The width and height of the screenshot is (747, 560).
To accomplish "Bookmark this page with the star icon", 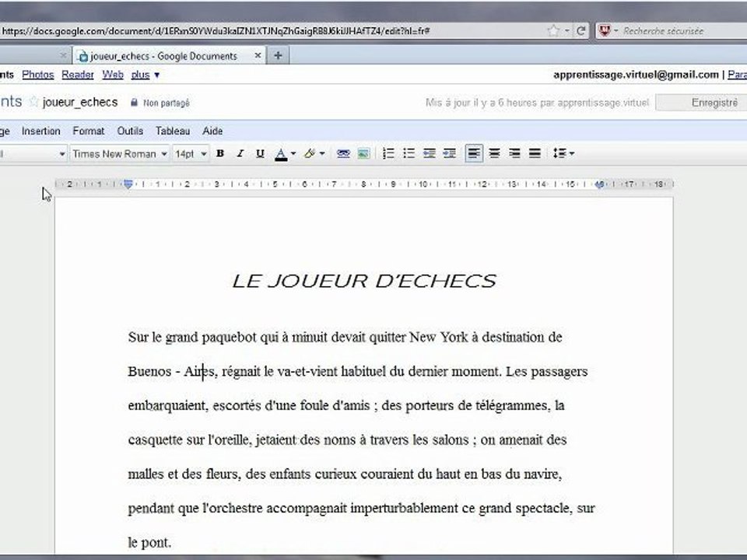I will (x=553, y=31).
